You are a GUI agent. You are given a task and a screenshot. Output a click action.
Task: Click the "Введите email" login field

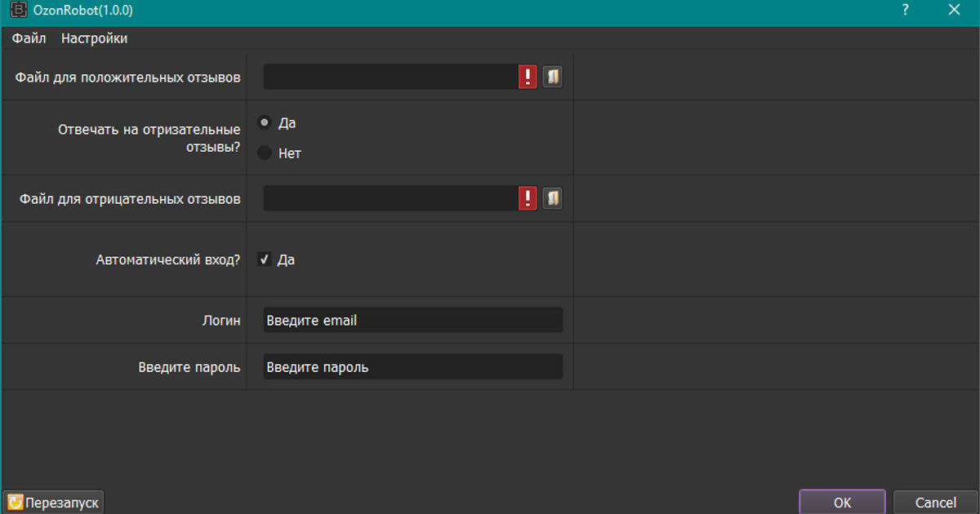(x=413, y=320)
